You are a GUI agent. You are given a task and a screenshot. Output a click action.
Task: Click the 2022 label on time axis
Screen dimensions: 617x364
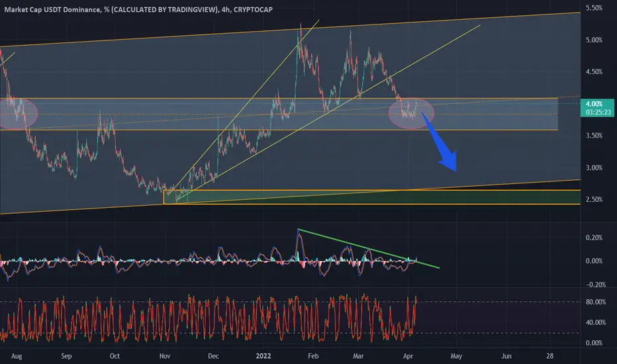pyautogui.click(x=263, y=356)
